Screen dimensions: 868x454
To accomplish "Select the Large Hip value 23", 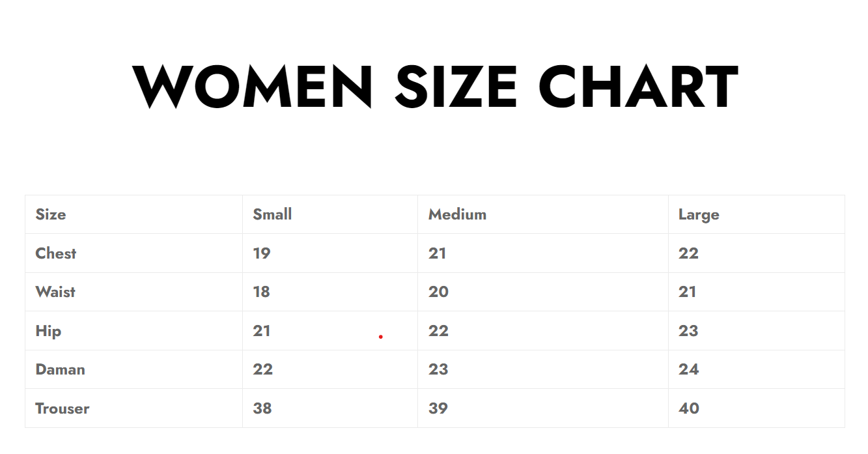I will pyautogui.click(x=688, y=331).
